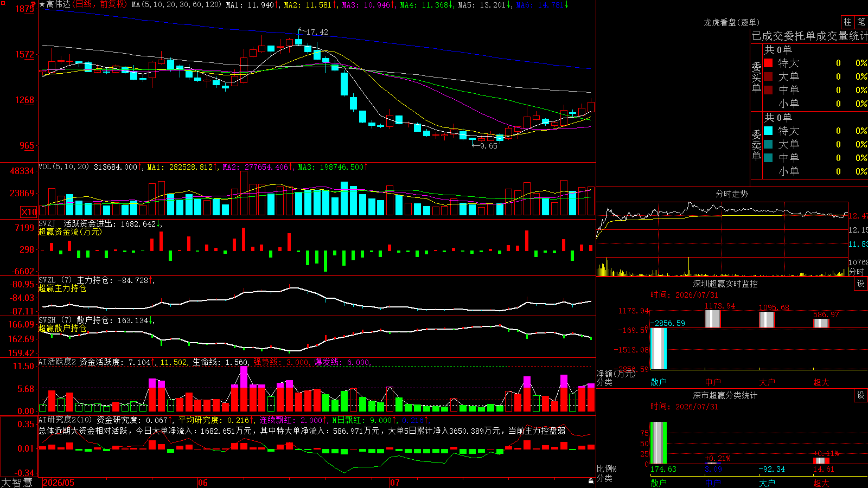
Task: Click the star icon before 高伟达
Action: [x=42, y=4]
